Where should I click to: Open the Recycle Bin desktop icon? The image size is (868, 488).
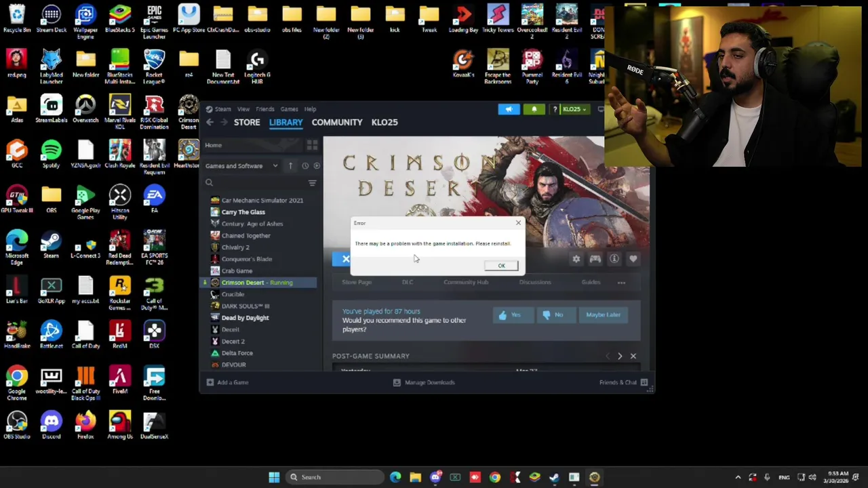pos(17,19)
